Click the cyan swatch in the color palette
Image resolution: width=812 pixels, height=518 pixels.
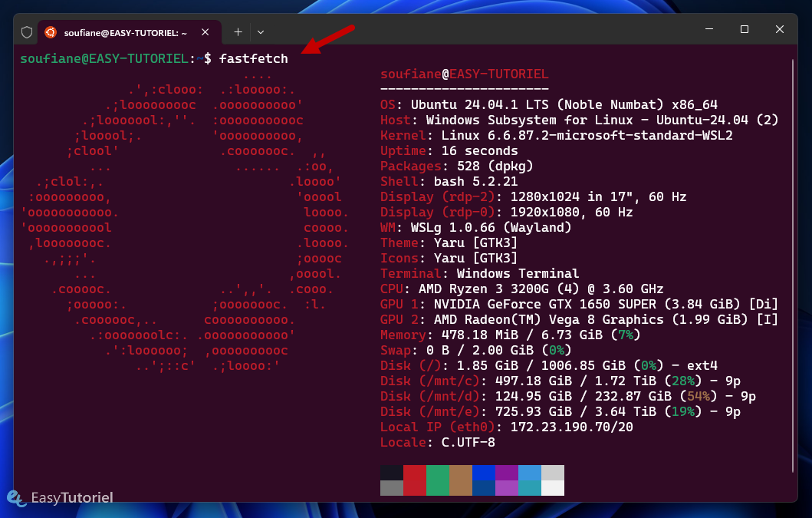tap(530, 480)
